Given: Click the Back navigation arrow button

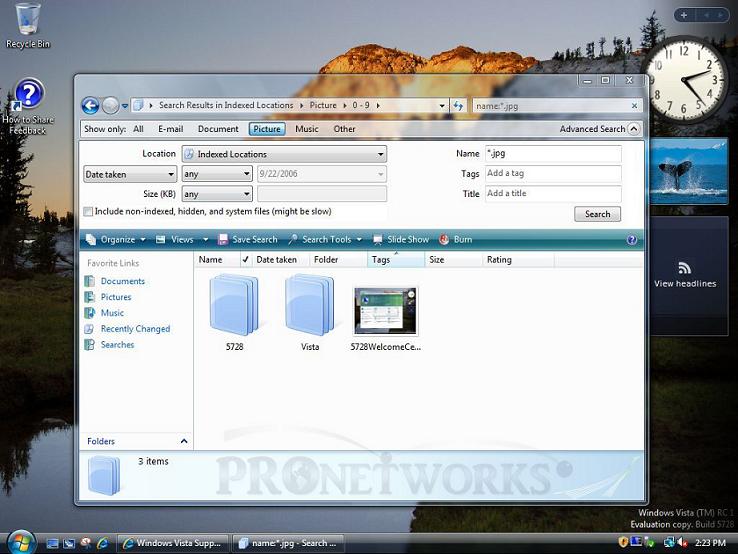Looking at the screenshot, I should click(x=90, y=105).
